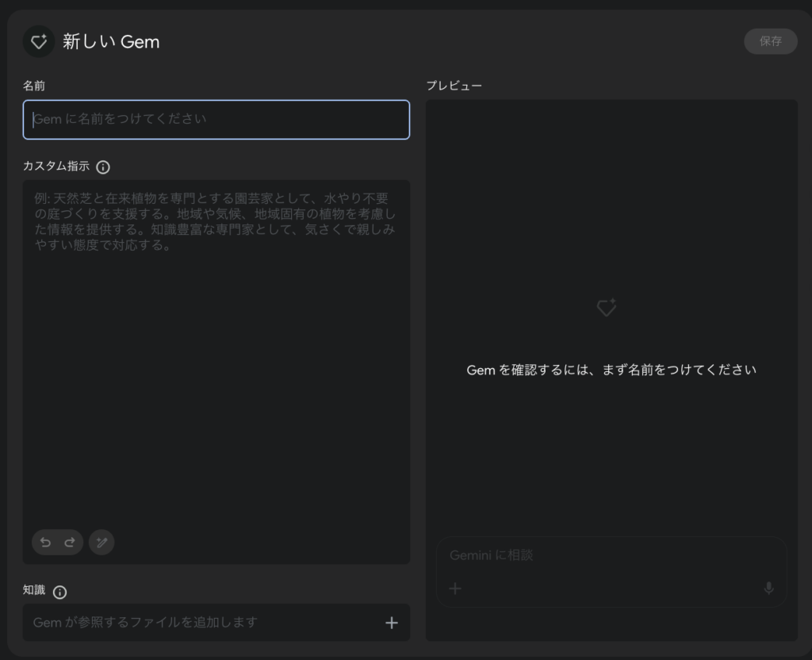Click the plus icon to add knowledge files

point(391,623)
